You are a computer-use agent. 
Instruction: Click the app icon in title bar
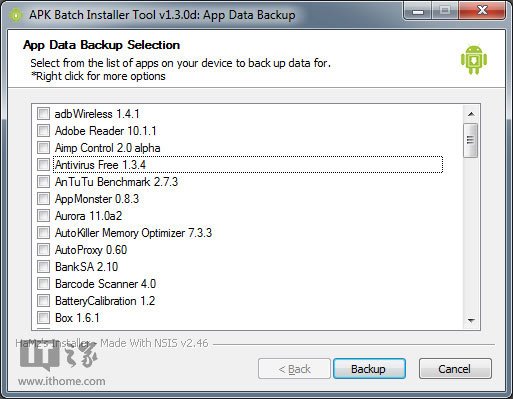[16, 15]
